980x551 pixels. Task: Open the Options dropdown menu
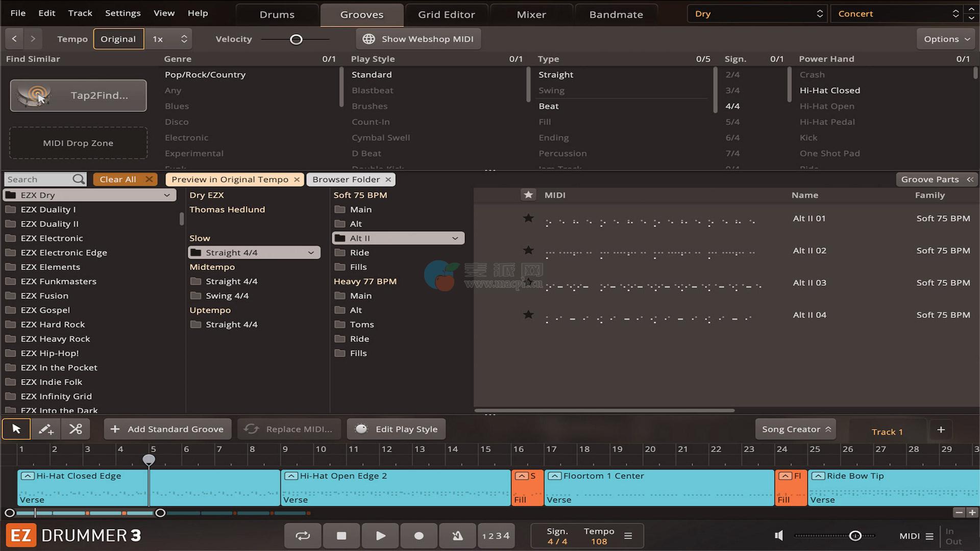947,39
